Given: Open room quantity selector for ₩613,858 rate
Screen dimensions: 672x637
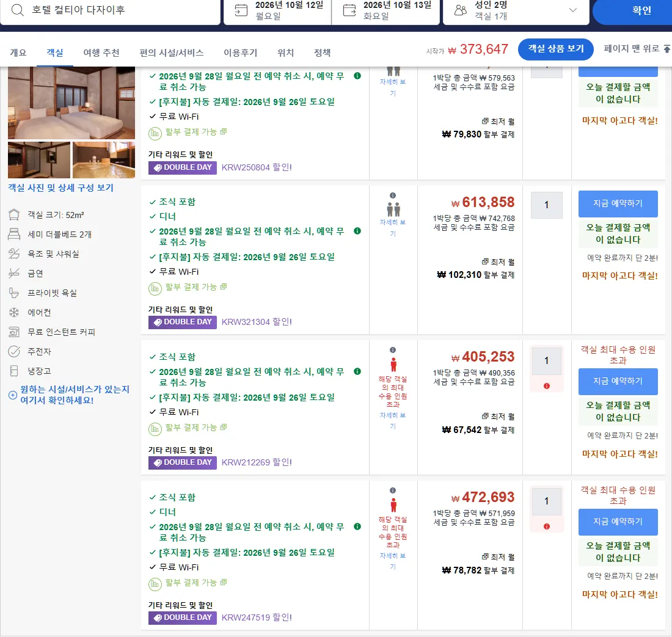Looking at the screenshot, I should [546, 205].
